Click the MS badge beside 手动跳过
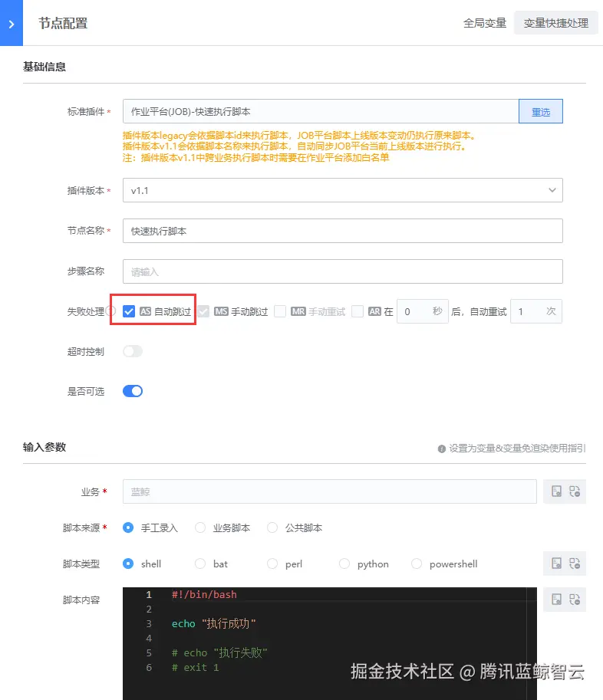This screenshot has height=700, width=603. [221, 311]
